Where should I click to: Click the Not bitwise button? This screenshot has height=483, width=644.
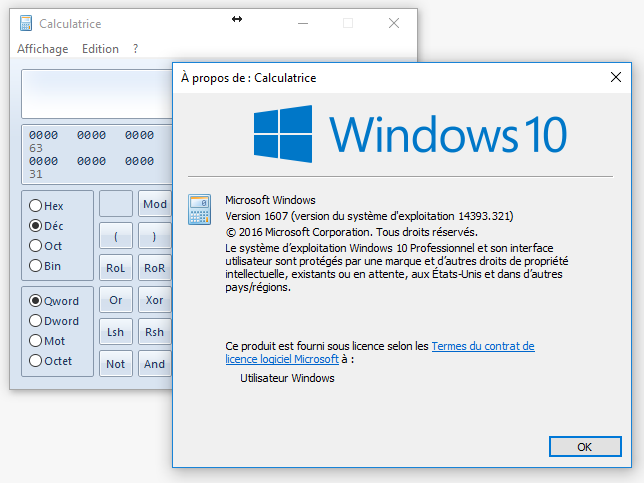click(116, 364)
